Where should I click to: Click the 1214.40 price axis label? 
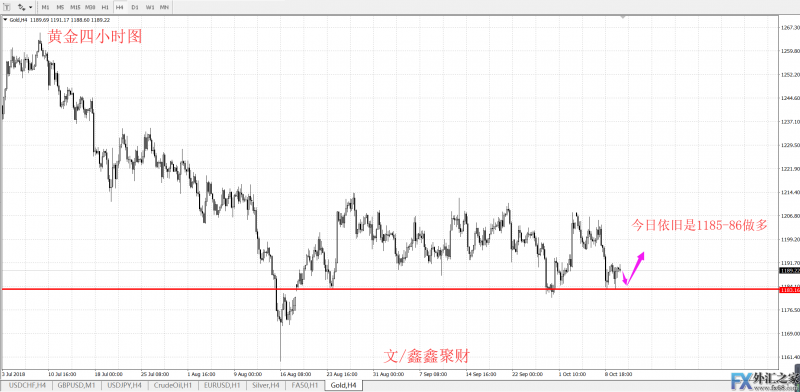(790, 192)
